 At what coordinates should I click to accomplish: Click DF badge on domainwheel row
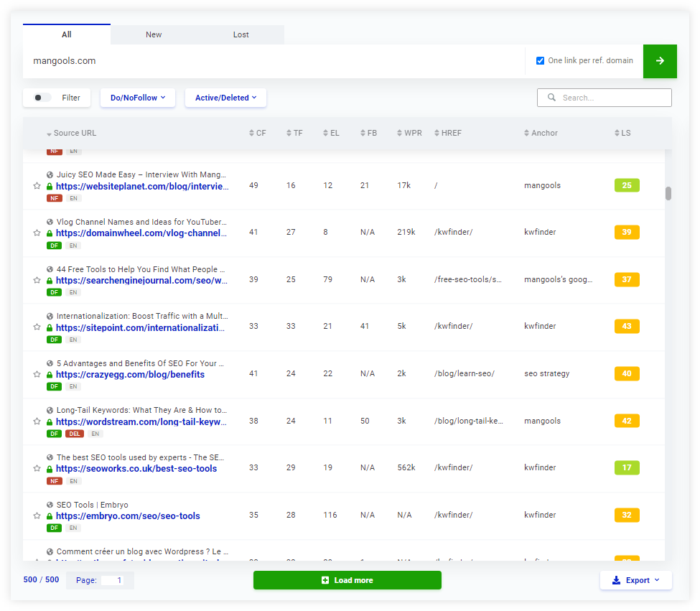[x=54, y=246]
